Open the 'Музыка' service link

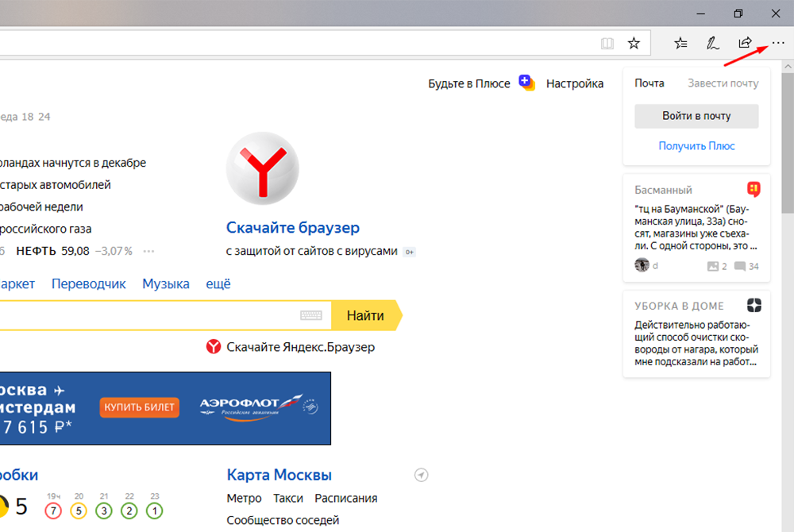(166, 283)
